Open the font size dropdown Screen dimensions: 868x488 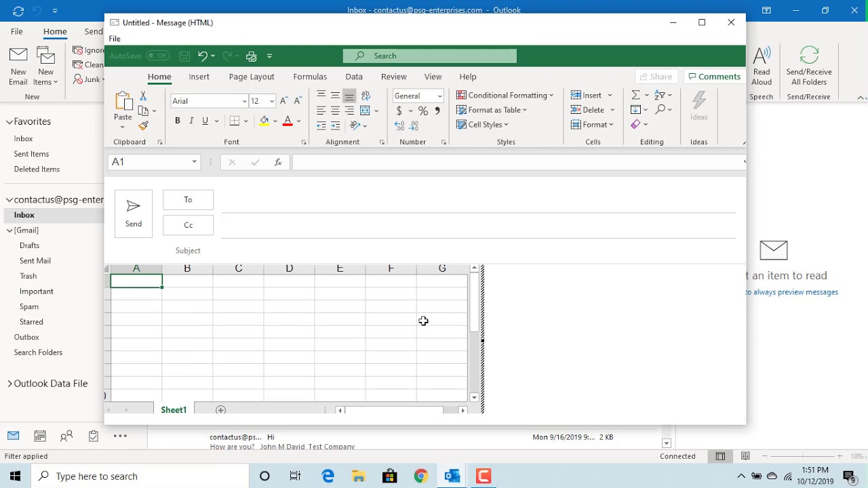click(x=272, y=101)
